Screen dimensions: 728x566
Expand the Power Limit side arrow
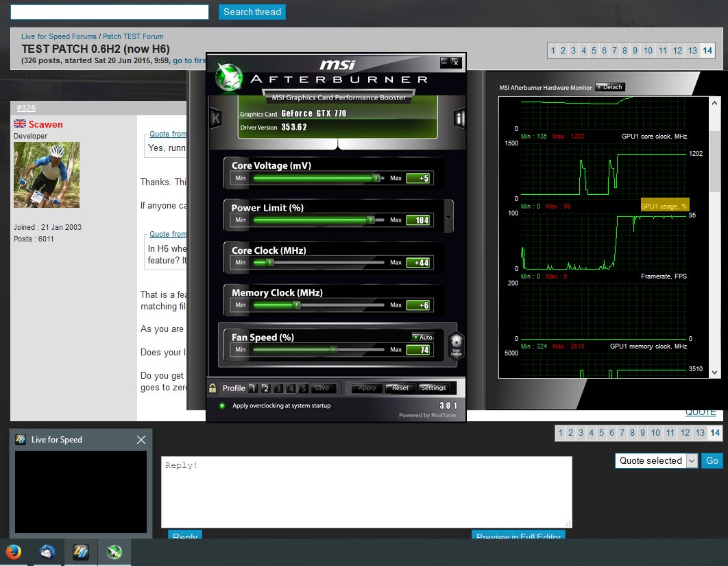(448, 217)
